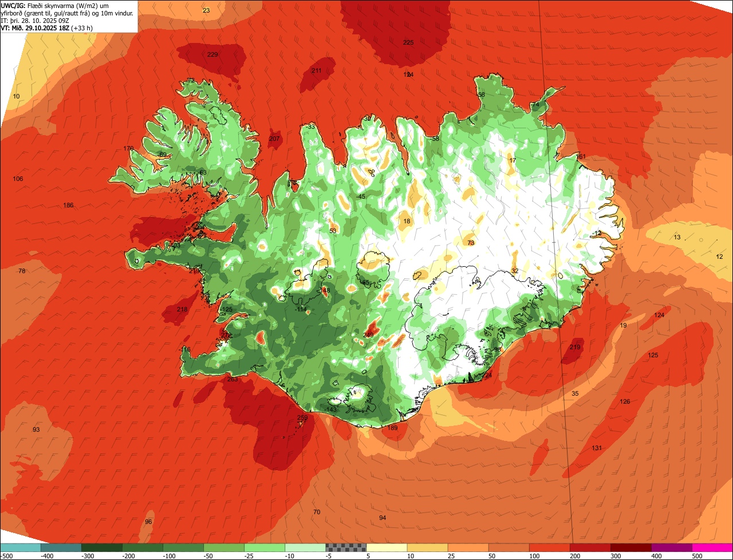This screenshot has height=560, width=733.
Task: Click the map value 74
Action: coord(535,105)
